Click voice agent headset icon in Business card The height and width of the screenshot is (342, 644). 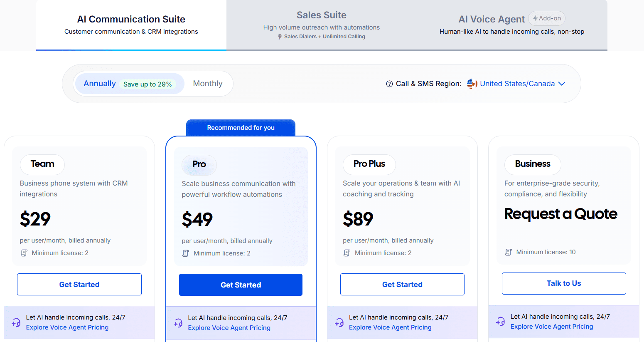tap(500, 322)
